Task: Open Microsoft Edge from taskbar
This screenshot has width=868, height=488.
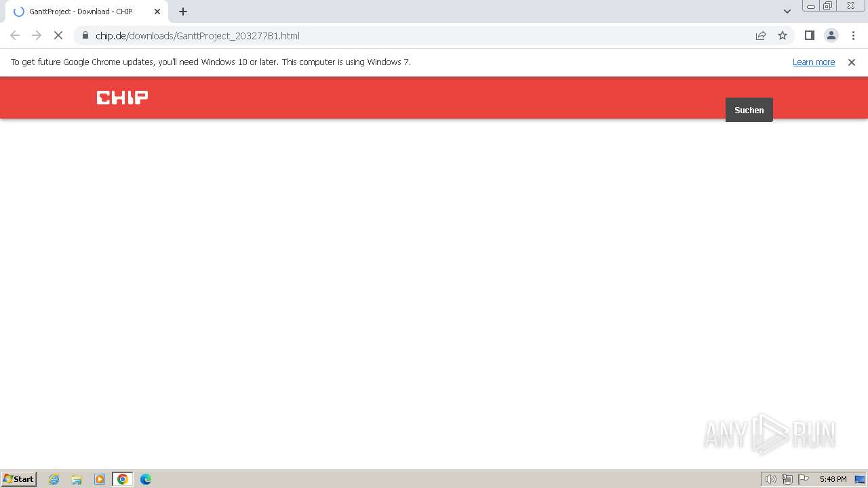Action: click(146, 479)
